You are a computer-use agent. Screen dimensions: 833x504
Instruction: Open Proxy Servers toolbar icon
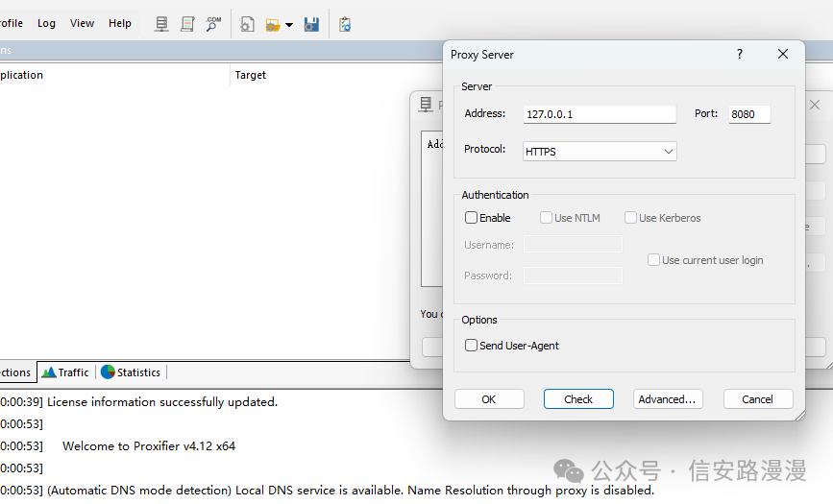point(161,24)
